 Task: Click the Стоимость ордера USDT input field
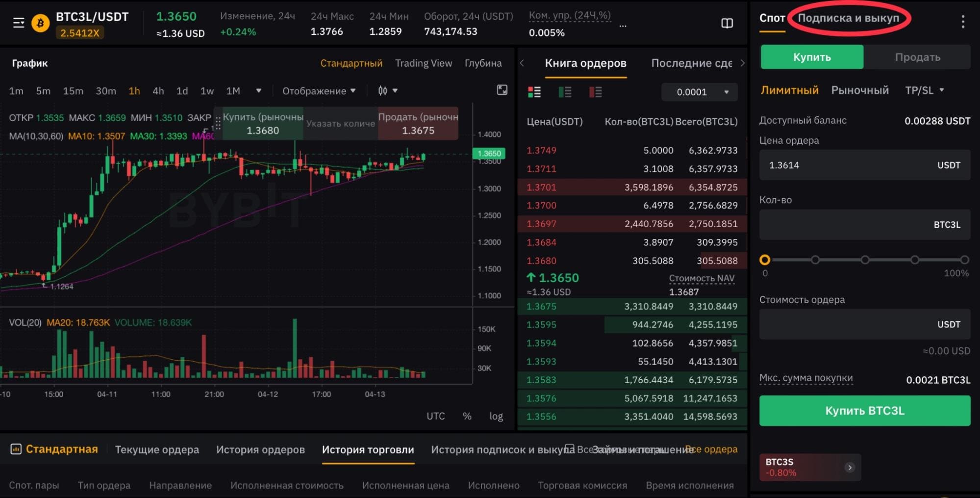point(865,324)
